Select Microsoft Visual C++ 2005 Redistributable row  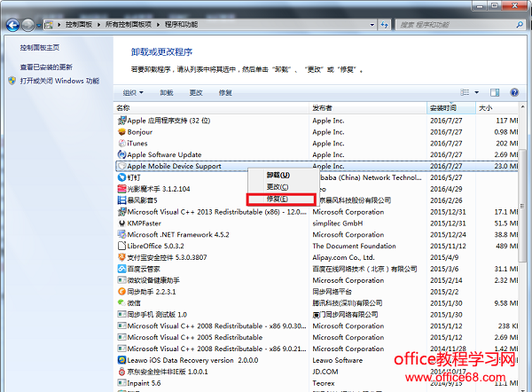click(317, 337)
